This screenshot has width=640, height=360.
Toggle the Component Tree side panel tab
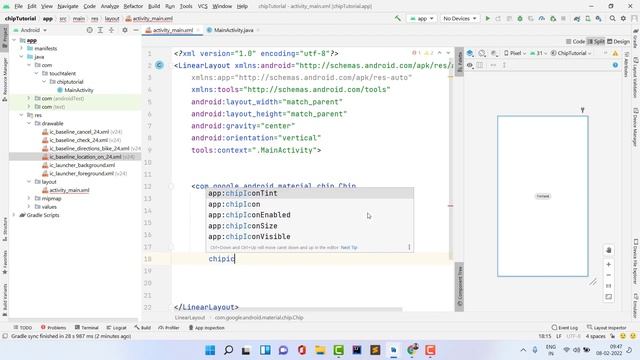[459, 287]
